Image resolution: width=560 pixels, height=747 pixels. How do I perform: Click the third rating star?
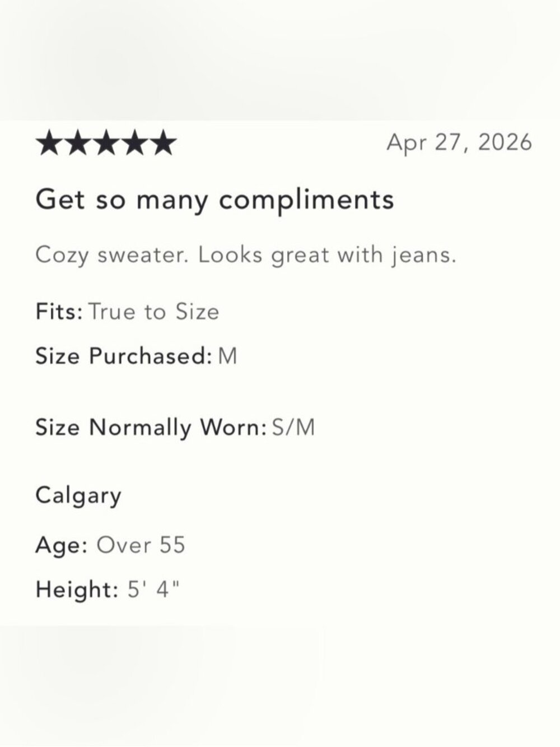click(x=106, y=143)
